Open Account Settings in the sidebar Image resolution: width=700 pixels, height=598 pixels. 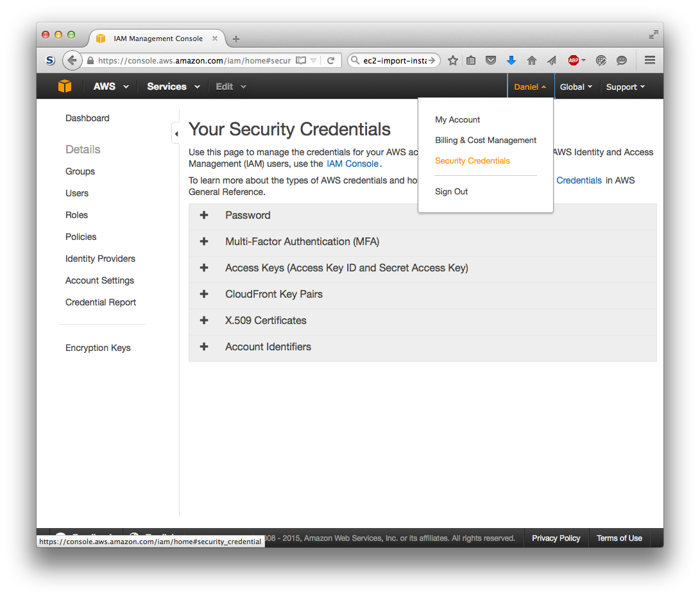[x=99, y=280]
